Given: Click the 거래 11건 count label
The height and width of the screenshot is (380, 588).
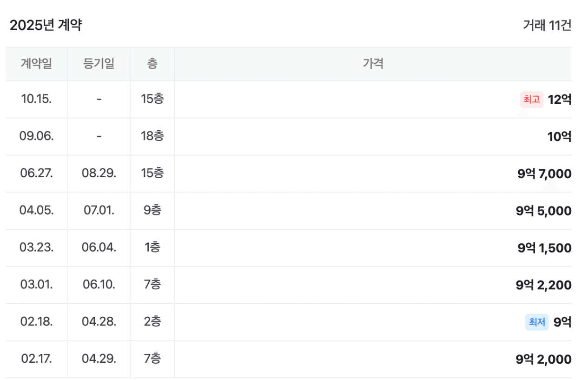Looking at the screenshot, I should 547,26.
